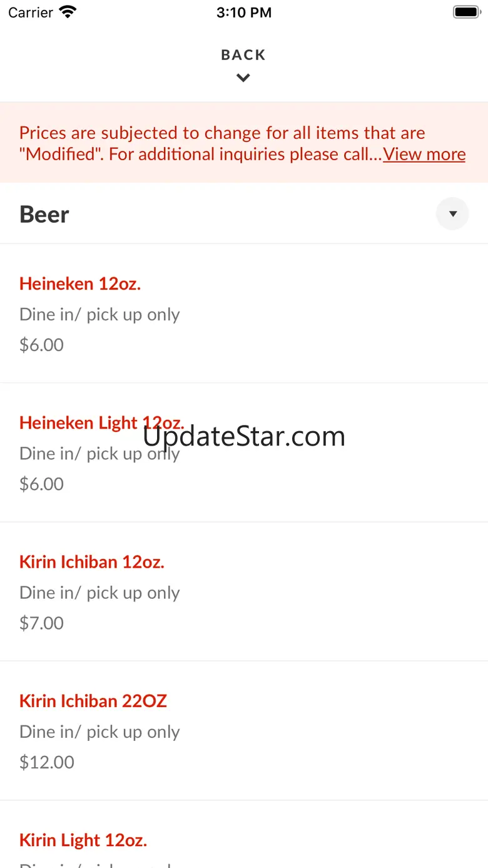Select the Kirin Ichiban 22OZ item

[x=93, y=701]
